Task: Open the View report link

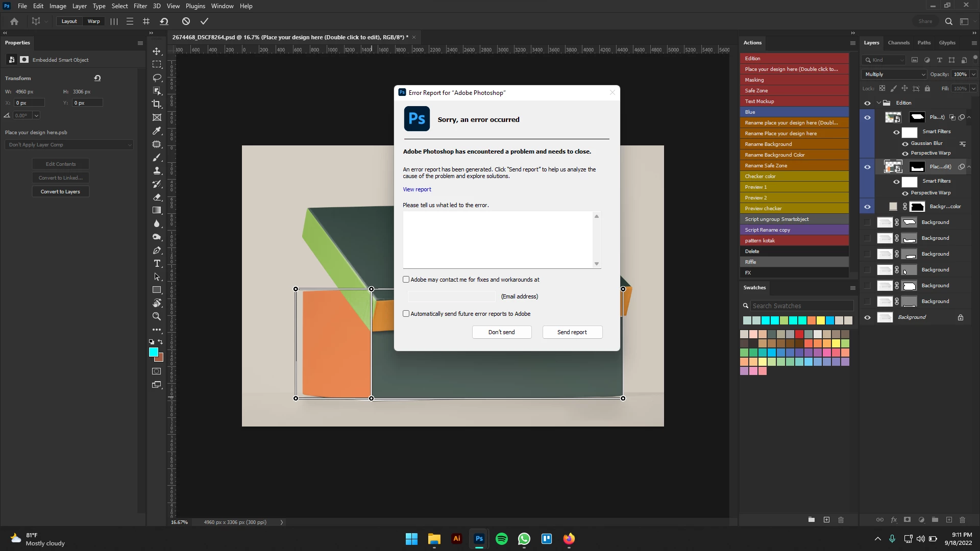Action: pyautogui.click(x=416, y=189)
